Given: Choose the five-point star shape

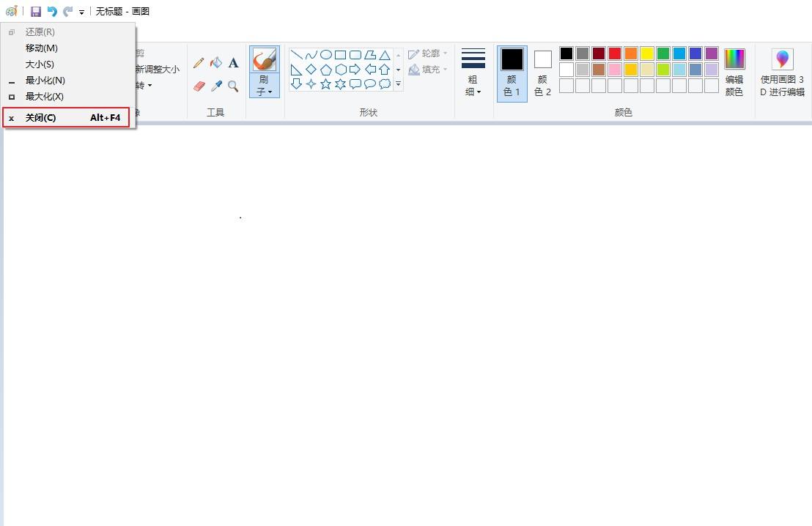Looking at the screenshot, I should pyautogui.click(x=325, y=84).
